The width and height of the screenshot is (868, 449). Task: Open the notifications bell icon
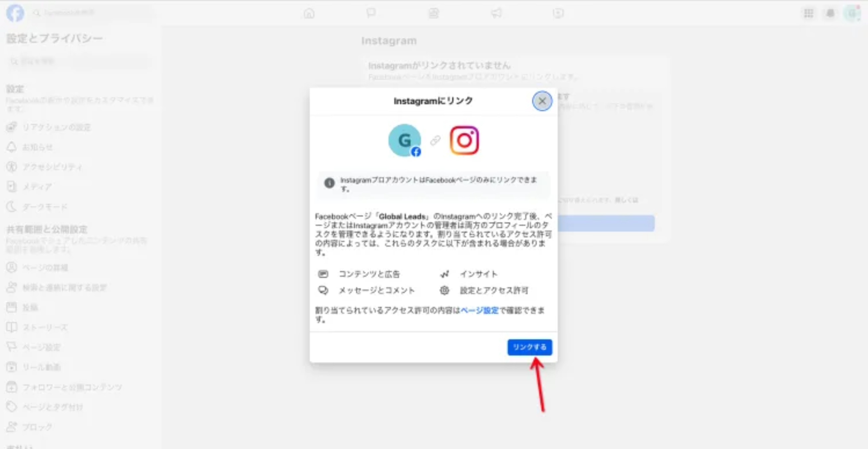click(x=830, y=13)
